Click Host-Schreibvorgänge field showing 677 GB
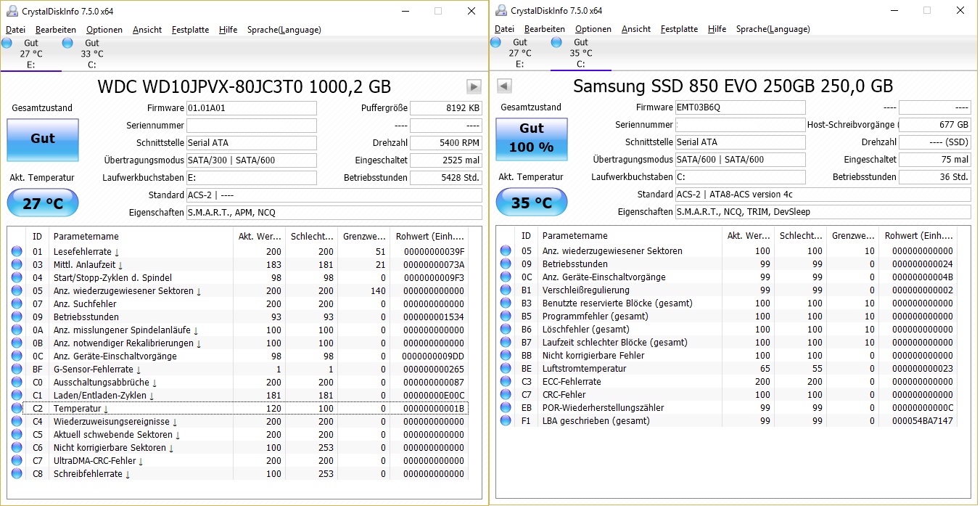980x506 pixels. [x=935, y=125]
